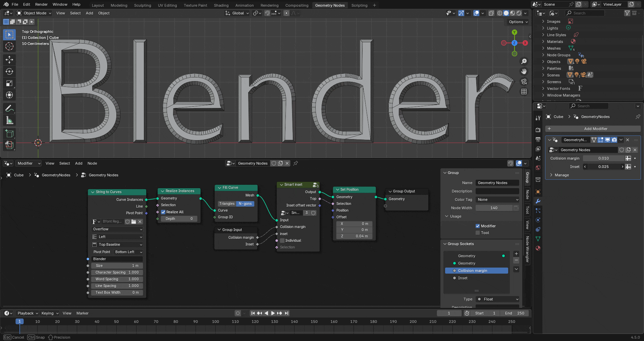This screenshot has height=341, width=644.
Task: Open Object properties tab icon
Action: [538, 192]
